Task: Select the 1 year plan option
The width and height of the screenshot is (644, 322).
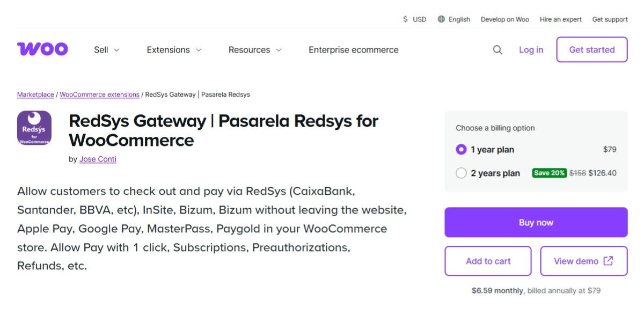Action: (461, 150)
